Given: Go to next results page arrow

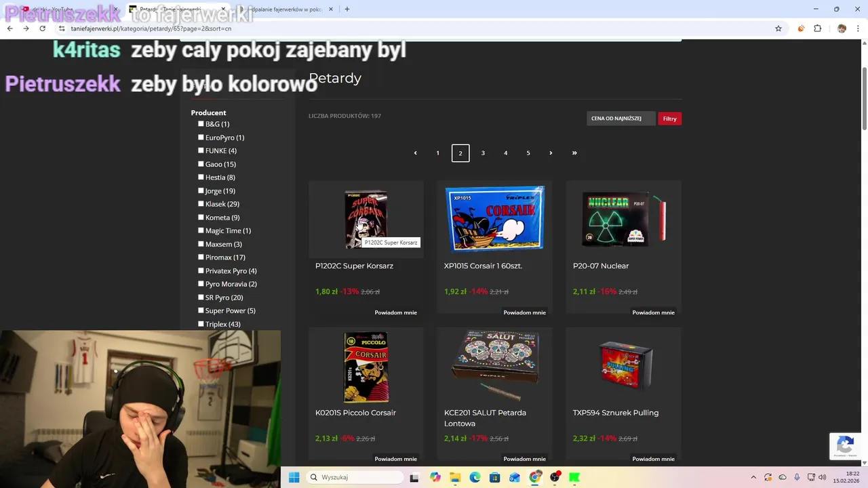Looking at the screenshot, I should click(551, 153).
